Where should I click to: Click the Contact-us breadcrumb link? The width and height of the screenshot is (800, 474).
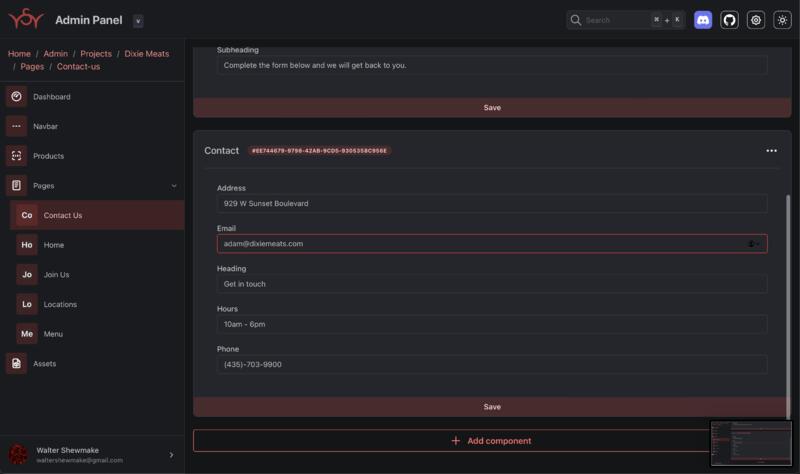(x=79, y=66)
